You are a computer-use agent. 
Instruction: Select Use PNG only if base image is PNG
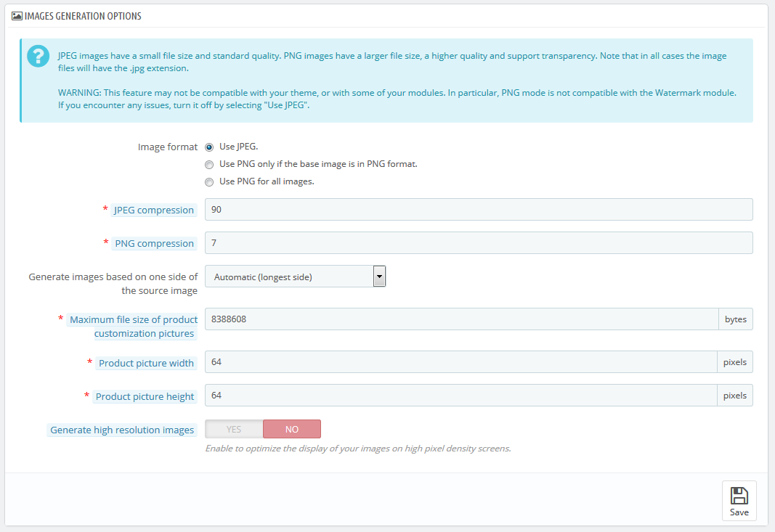pos(209,164)
